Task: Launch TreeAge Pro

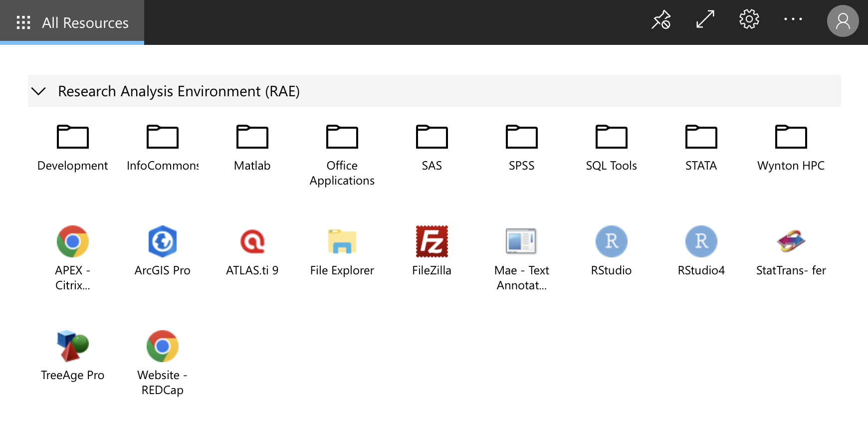Action: tap(73, 356)
